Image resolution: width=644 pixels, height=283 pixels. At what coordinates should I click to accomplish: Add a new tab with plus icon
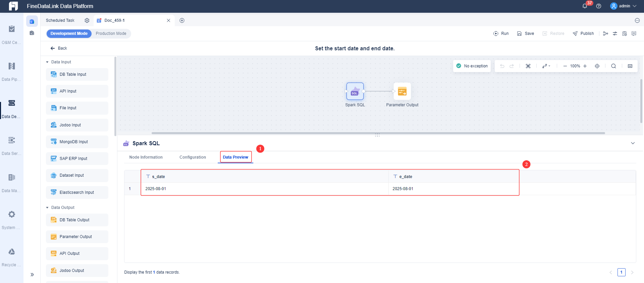182,20
